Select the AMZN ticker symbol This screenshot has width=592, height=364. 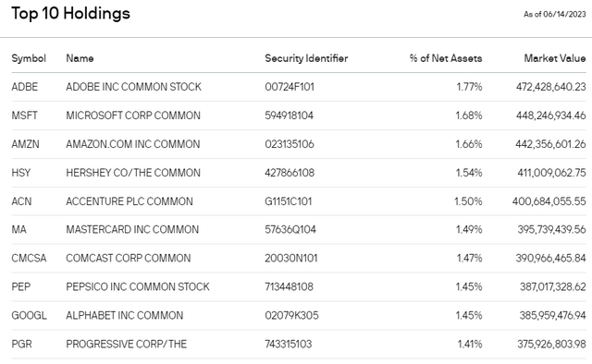[x=25, y=144]
